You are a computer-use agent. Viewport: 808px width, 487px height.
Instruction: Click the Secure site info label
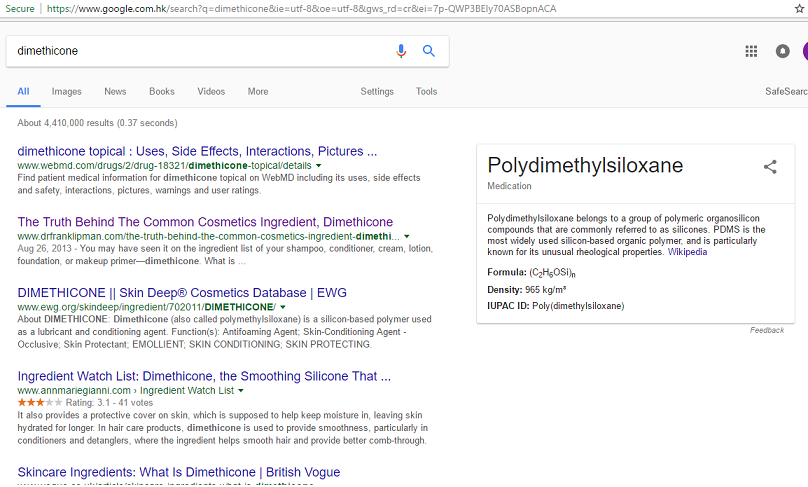pyautogui.click(x=20, y=9)
